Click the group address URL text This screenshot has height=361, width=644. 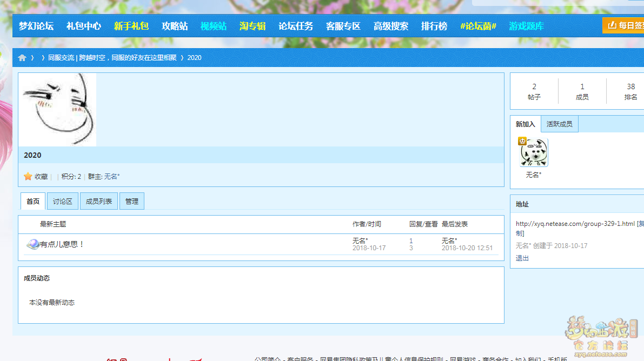pos(575,224)
